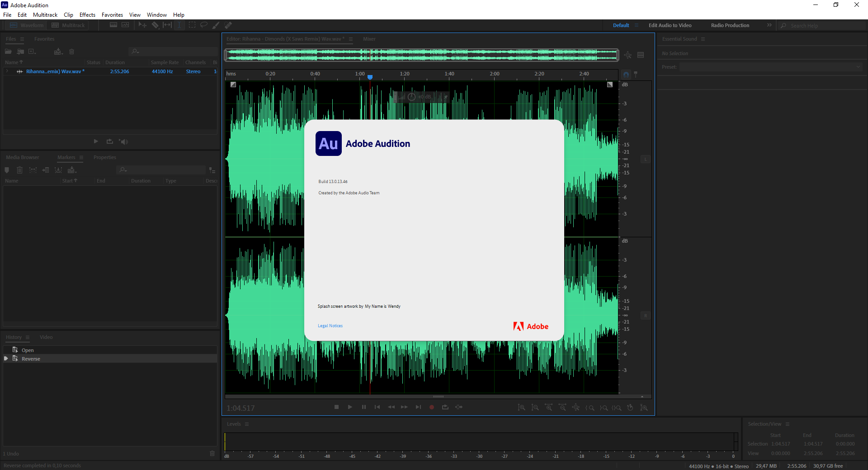Click the Stop button in transport

[336, 407]
